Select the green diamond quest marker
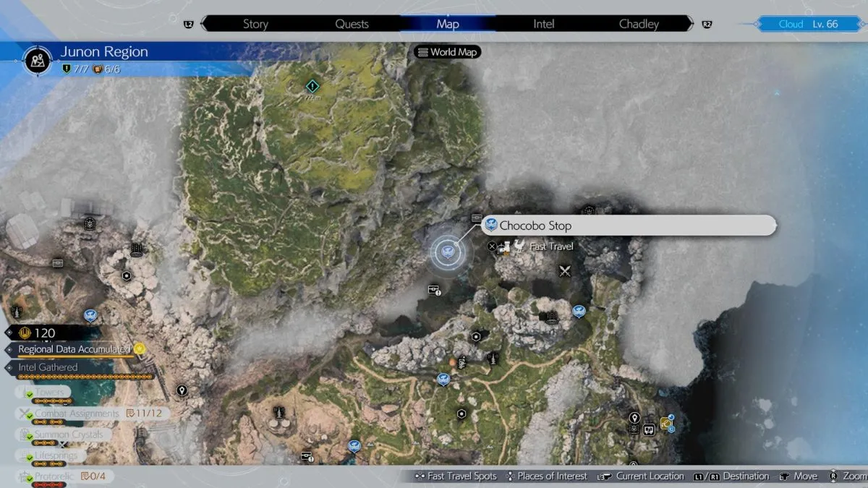868x488 pixels. [312, 86]
